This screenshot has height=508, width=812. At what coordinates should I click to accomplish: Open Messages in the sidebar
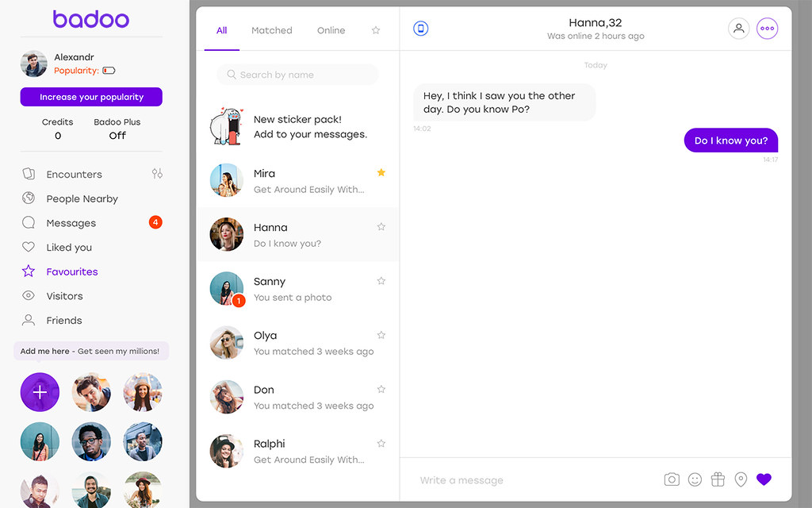click(x=71, y=223)
